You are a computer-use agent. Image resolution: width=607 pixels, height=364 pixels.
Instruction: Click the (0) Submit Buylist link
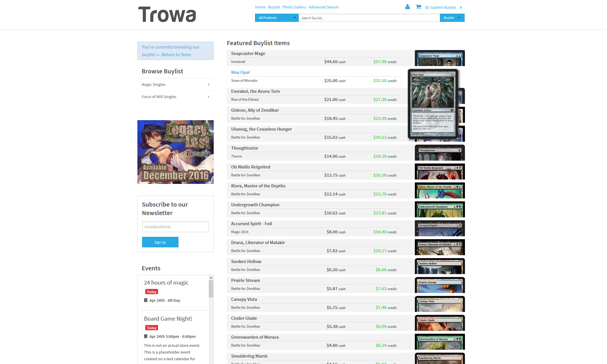[440, 8]
